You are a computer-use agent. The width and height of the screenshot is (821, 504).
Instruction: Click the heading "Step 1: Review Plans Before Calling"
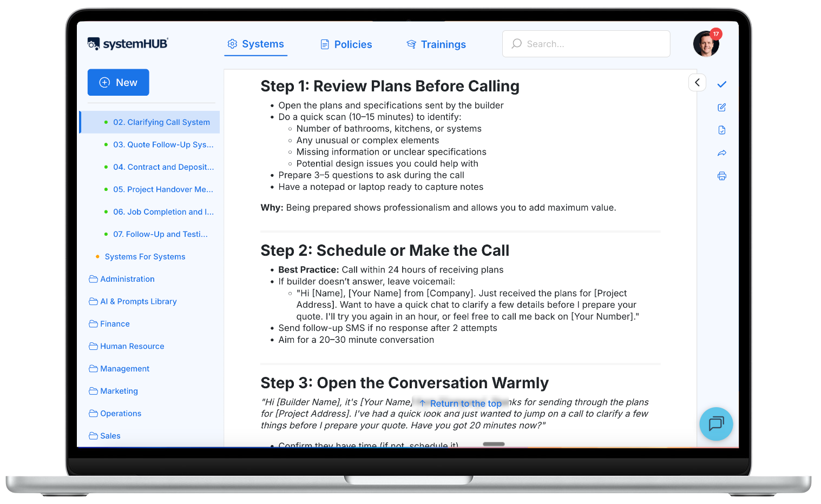click(390, 86)
